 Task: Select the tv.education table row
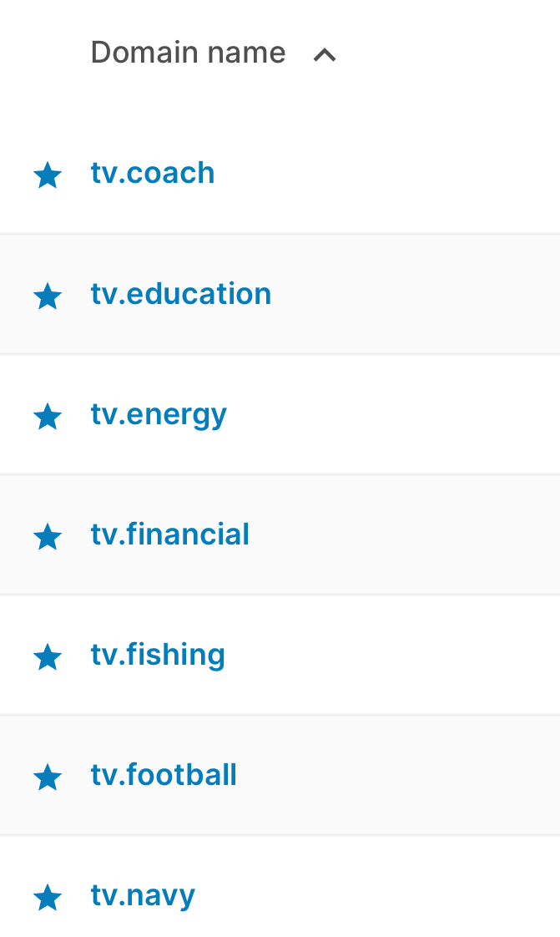(x=280, y=294)
